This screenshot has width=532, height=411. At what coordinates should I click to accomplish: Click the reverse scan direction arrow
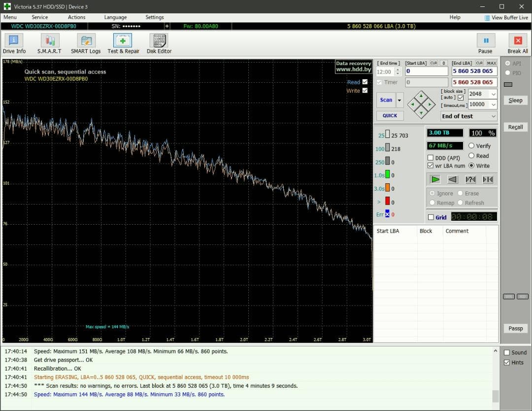(x=453, y=179)
